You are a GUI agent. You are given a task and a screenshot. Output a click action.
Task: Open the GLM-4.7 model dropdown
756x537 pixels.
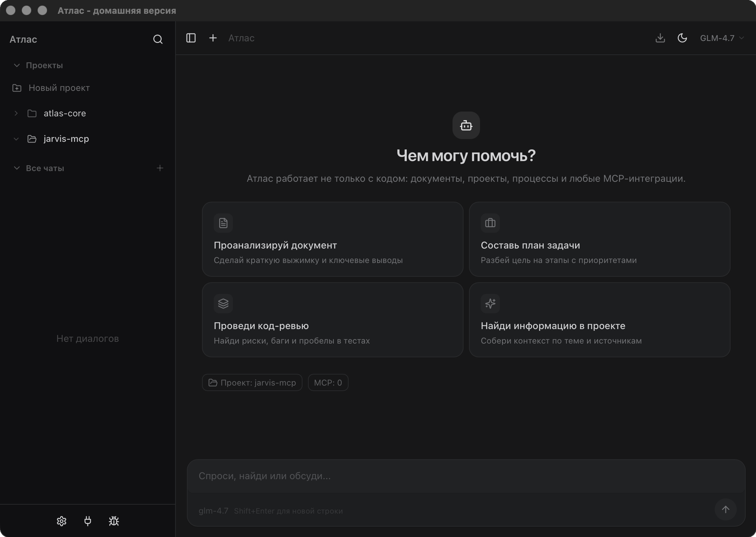point(722,38)
